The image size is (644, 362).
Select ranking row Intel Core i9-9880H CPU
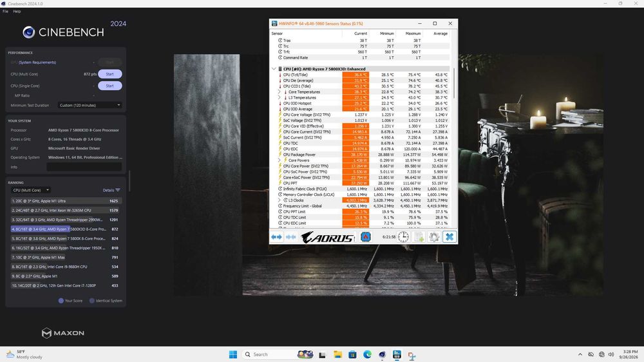(x=65, y=267)
